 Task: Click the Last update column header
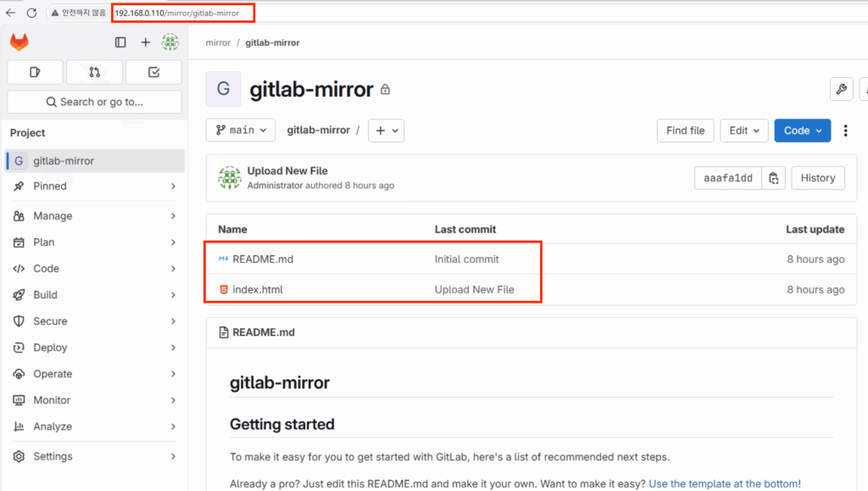coord(815,229)
